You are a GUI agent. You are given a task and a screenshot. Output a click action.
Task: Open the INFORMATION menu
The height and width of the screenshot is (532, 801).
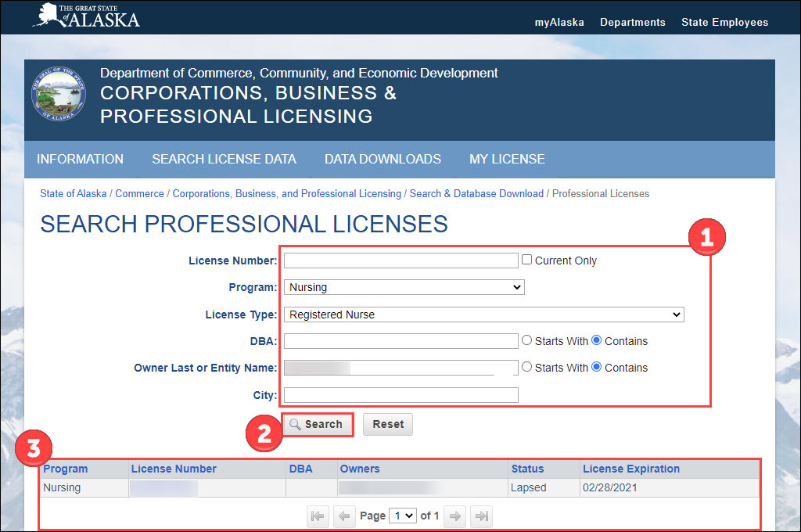pyautogui.click(x=81, y=160)
